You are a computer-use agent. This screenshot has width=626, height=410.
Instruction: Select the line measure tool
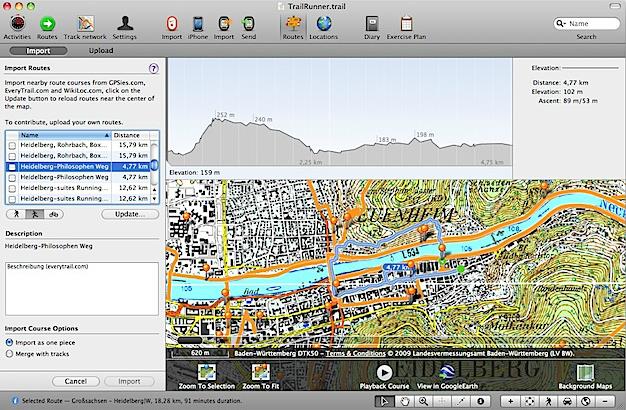462,401
